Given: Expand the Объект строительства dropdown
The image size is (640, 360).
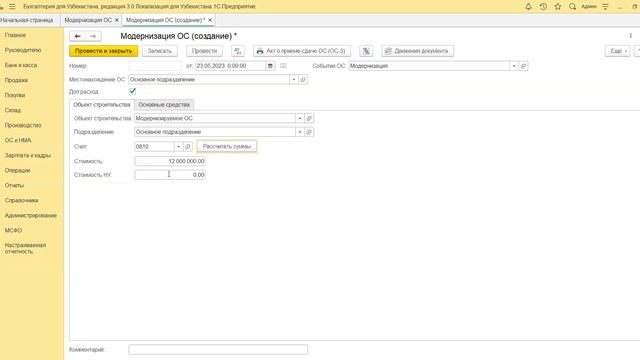Looking at the screenshot, I should tap(300, 118).
